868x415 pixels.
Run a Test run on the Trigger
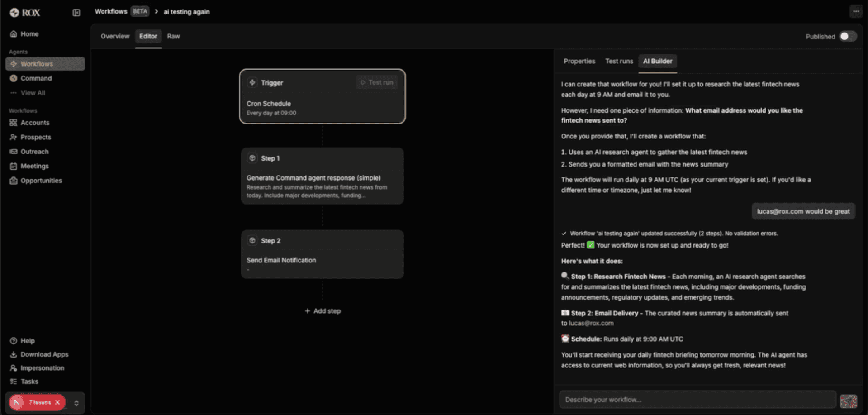[x=377, y=82]
